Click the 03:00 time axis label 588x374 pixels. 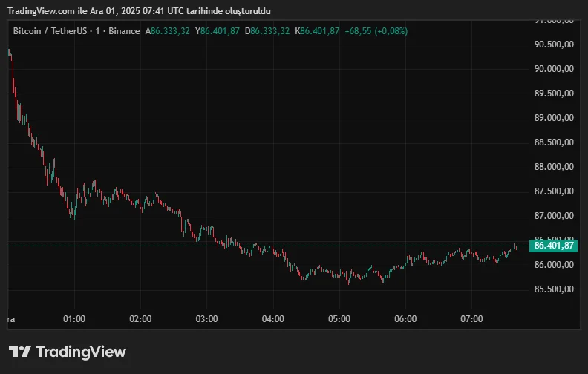coord(206,319)
